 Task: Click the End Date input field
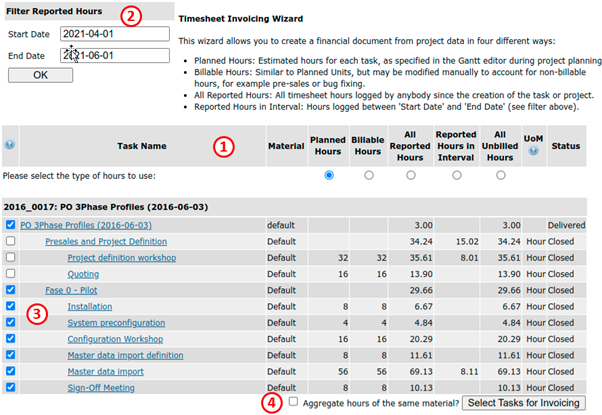[x=113, y=55]
